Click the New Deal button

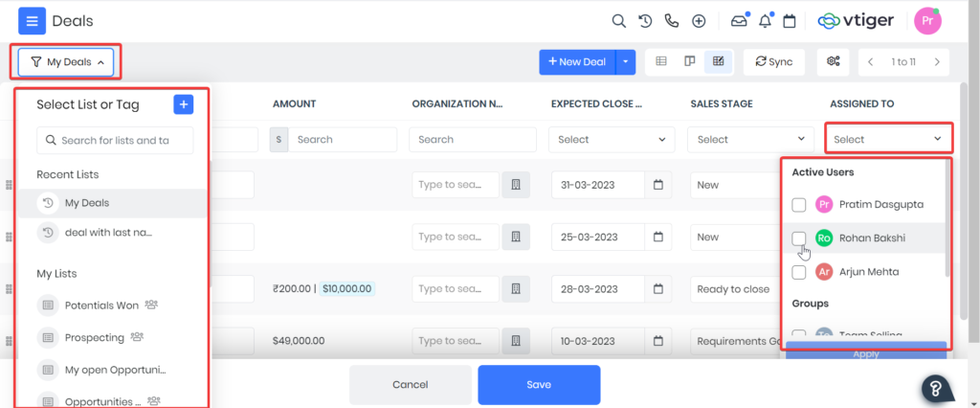577,62
